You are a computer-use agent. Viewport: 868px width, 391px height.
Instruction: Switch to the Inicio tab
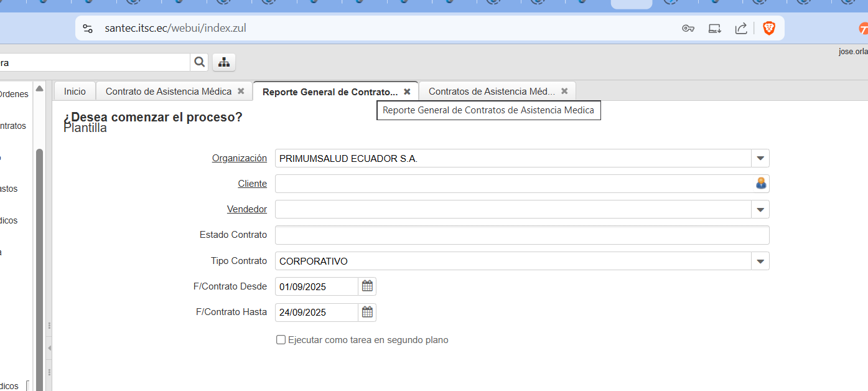75,92
